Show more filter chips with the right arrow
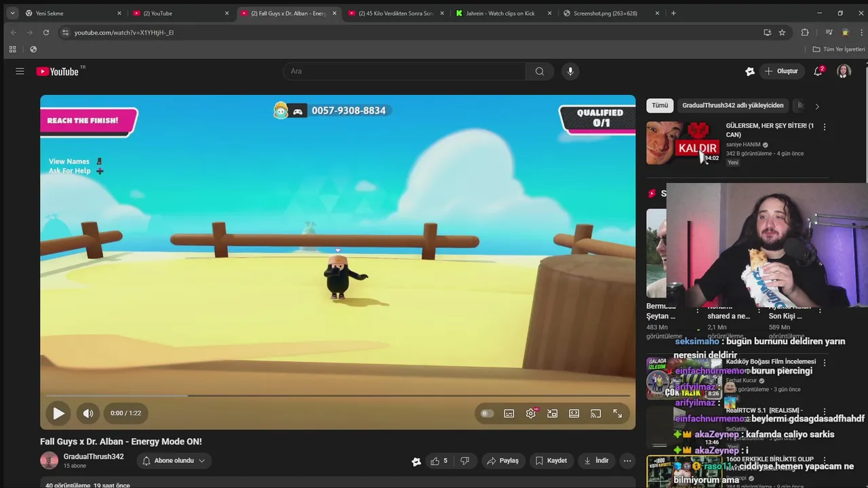The width and height of the screenshot is (868, 488). (x=817, y=106)
